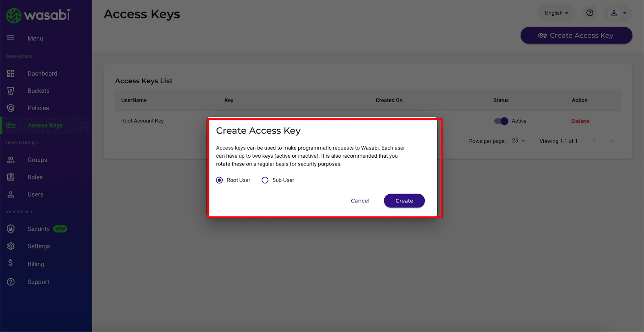Open help via question mark icon
The height and width of the screenshot is (332, 644).
point(590,13)
